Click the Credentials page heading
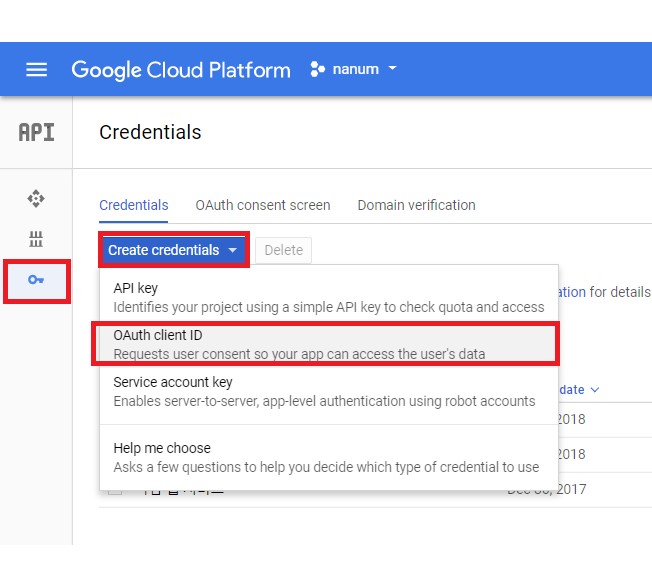 150,132
